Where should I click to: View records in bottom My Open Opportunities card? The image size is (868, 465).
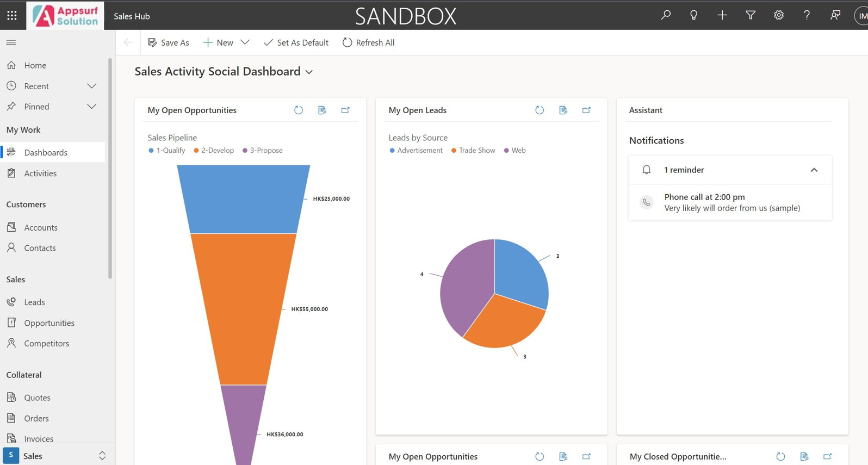[x=563, y=456]
